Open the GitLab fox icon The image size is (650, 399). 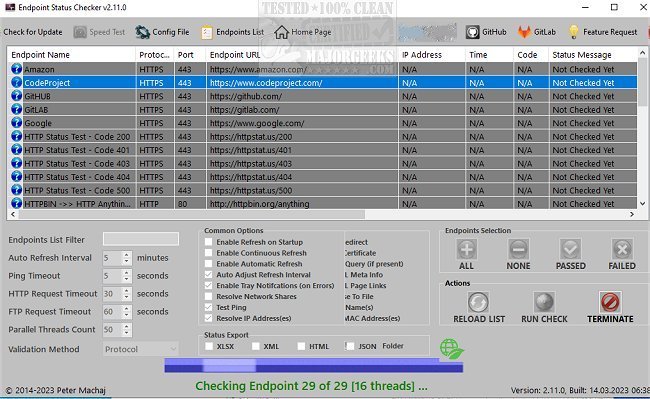click(524, 32)
